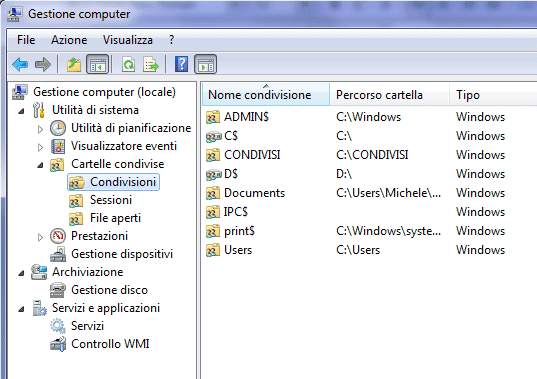Sort by Percorso cartella column header

[x=389, y=95]
